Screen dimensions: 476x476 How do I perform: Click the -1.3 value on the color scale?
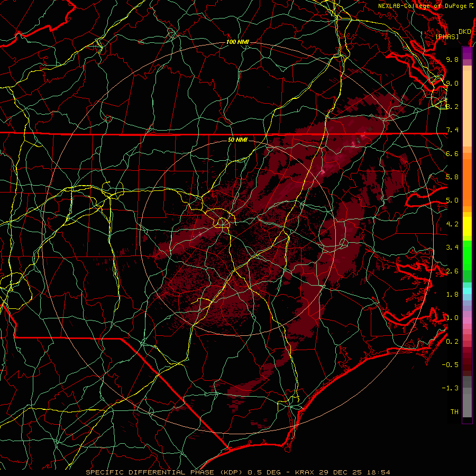[450, 388]
